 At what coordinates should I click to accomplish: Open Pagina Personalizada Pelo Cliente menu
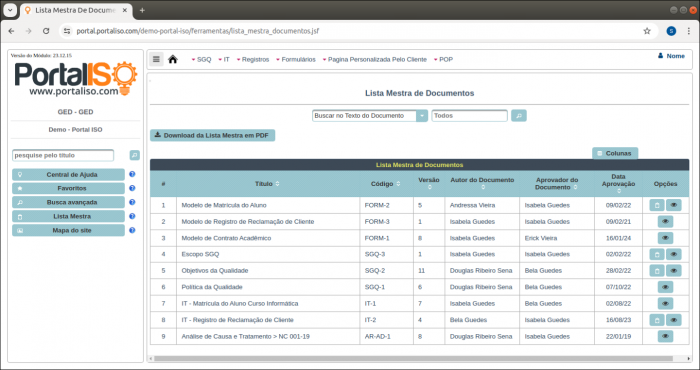(375, 59)
